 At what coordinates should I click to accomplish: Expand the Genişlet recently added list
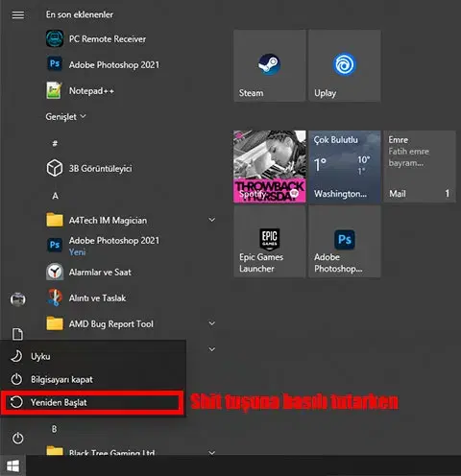(x=65, y=117)
